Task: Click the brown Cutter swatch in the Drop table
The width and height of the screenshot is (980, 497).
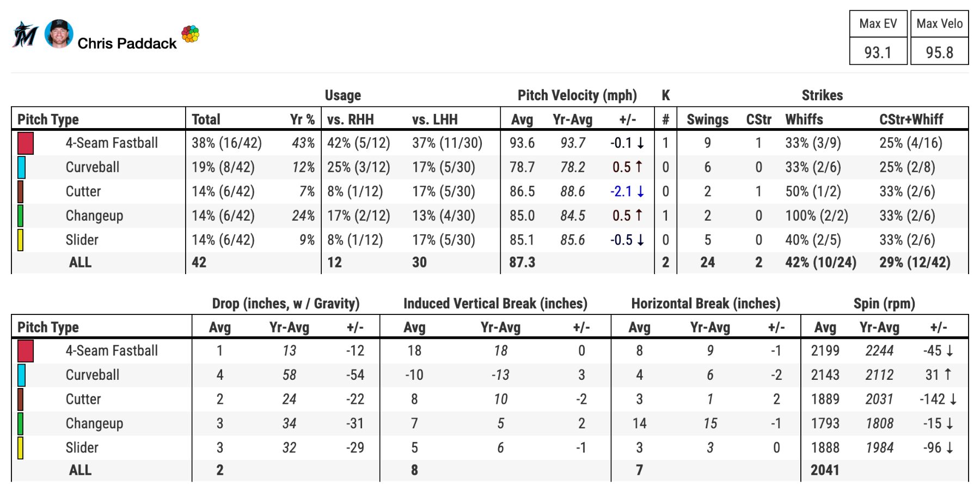Action: click(x=21, y=399)
